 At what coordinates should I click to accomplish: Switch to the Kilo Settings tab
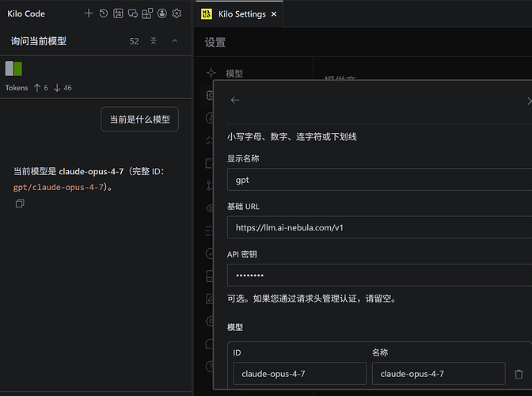coord(239,14)
